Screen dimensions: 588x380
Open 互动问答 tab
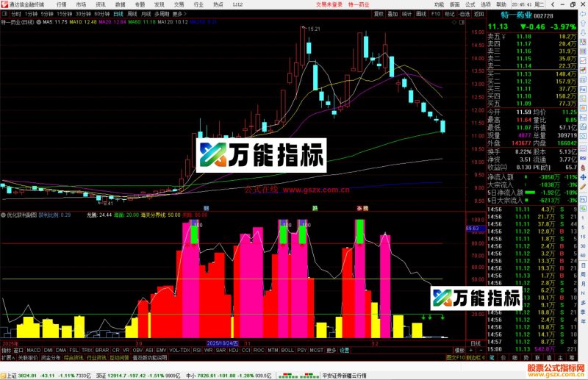[x=119, y=357]
